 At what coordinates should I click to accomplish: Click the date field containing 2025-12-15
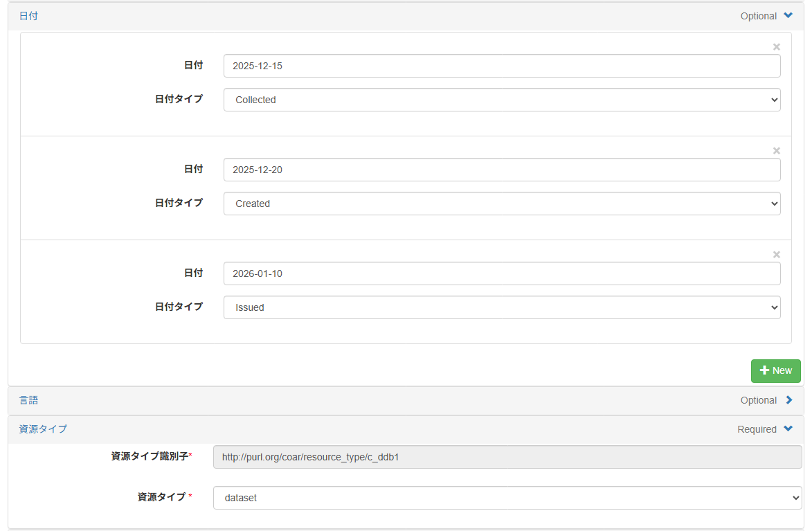[x=502, y=66]
